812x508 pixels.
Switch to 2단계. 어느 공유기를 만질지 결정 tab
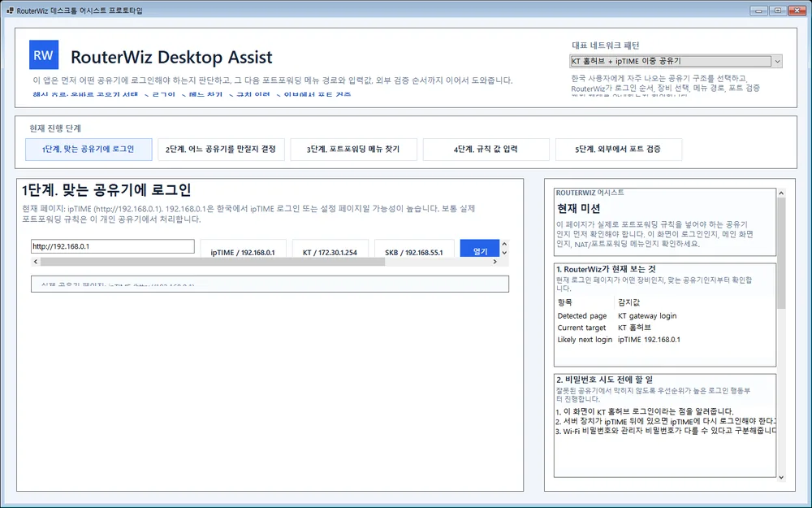tap(221, 150)
